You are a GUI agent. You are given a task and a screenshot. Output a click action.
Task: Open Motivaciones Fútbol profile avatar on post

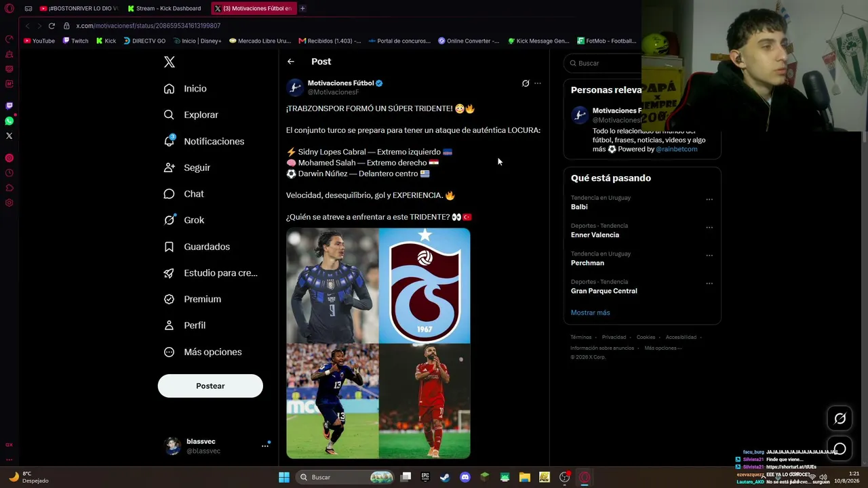(x=295, y=87)
